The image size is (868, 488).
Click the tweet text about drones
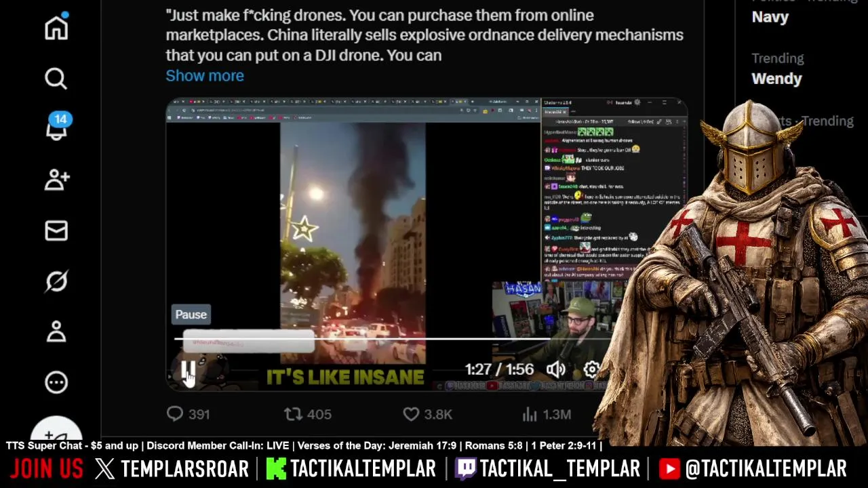coord(425,35)
